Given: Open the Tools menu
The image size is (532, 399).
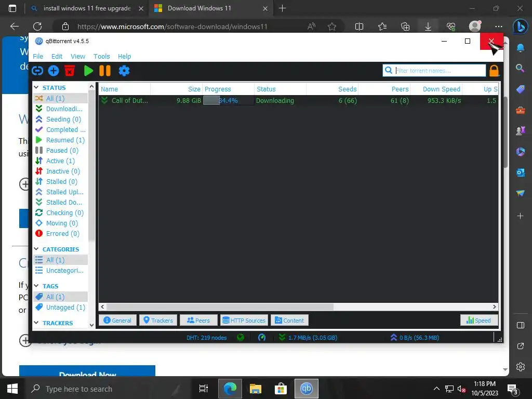Looking at the screenshot, I should point(101,56).
